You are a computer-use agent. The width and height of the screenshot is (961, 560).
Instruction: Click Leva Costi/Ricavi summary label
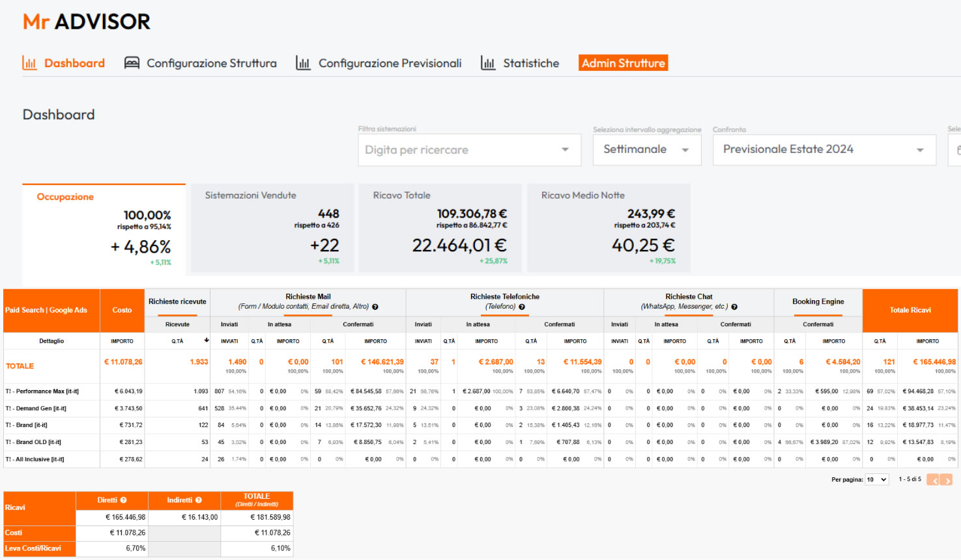pyautogui.click(x=33, y=548)
